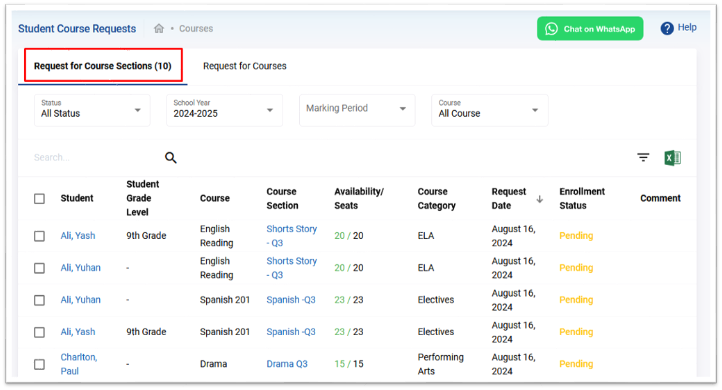
Task: Export list using Excel icon
Action: click(x=673, y=158)
